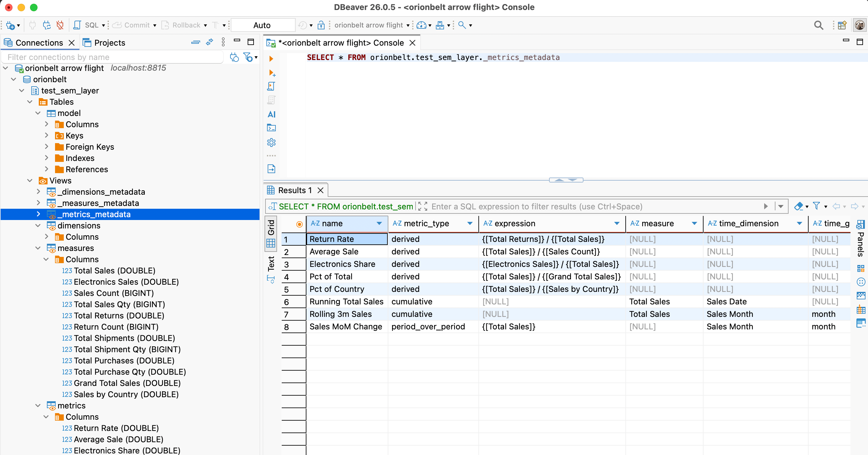Click the Commit button
Screen dimensions: 868x455
click(131, 25)
